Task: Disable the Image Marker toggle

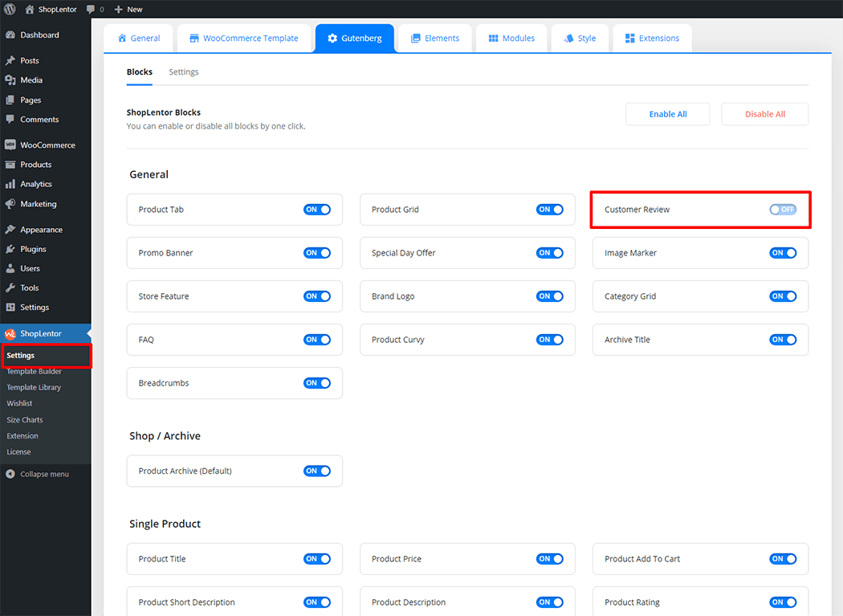Action: tap(782, 253)
